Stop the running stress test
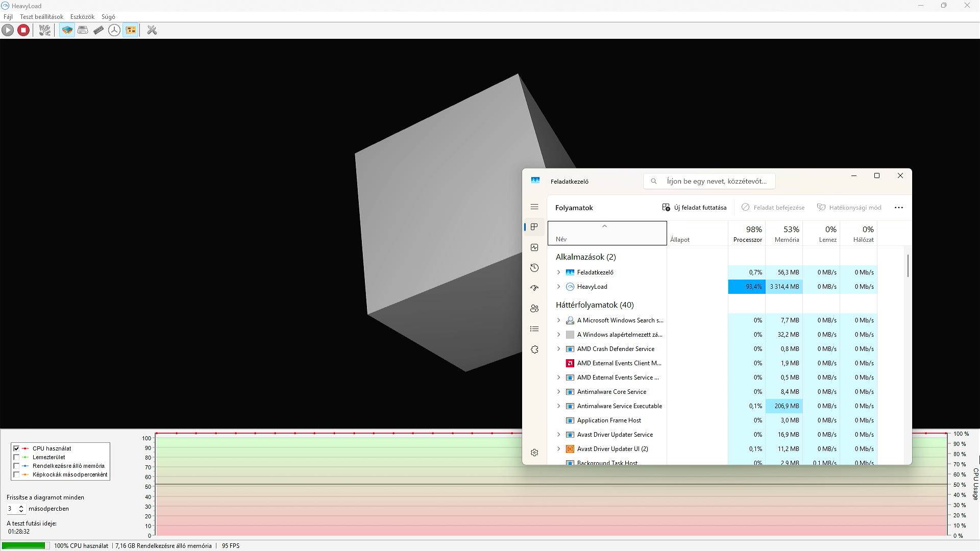 (x=23, y=30)
